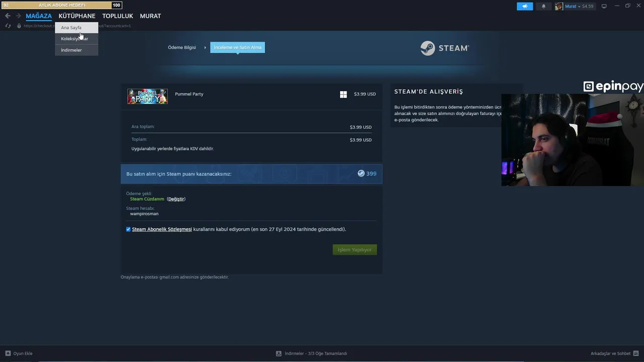Switch to Big Picture mode icon
This screenshot has height=362, width=644.
coord(604,6)
